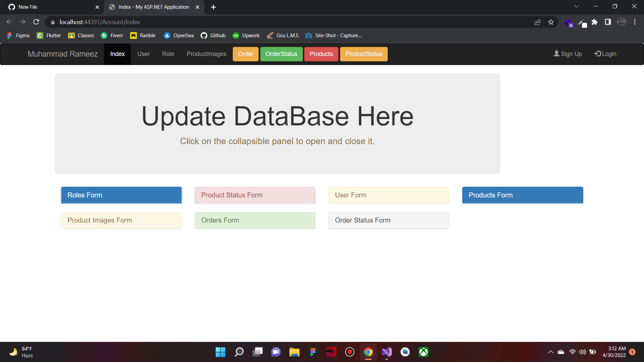Share this page via the share icon
Image resolution: width=644 pixels, height=362 pixels.
pos(537,22)
